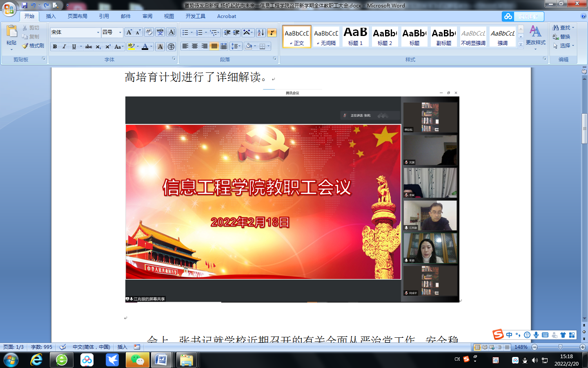
Task: Click the zoom slider handle in status bar
Action: tap(560, 347)
